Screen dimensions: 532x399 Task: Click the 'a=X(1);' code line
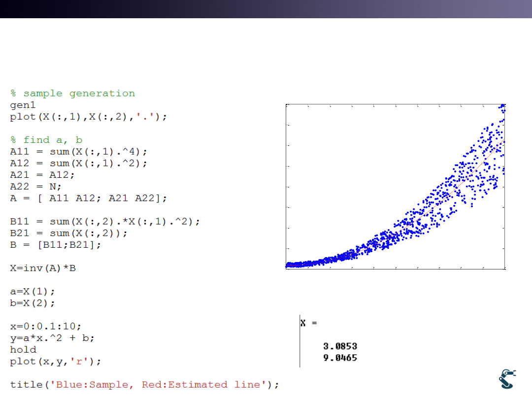33,292
